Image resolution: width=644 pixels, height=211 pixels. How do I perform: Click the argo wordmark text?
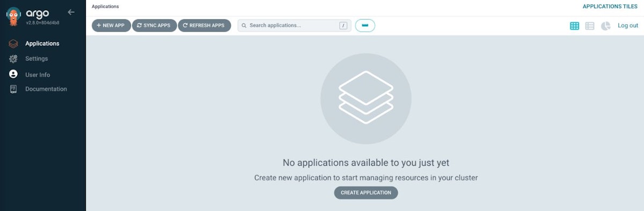38,13
